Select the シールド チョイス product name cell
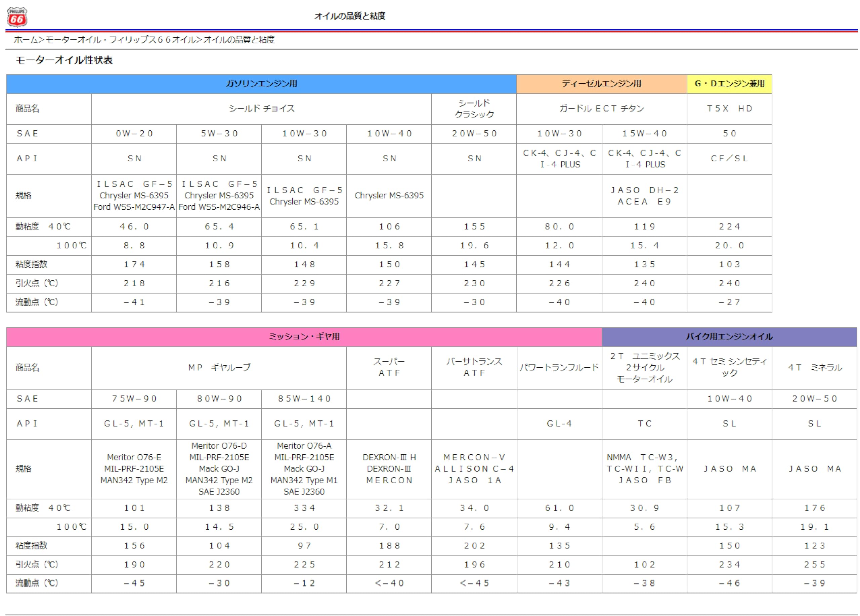 point(261,109)
